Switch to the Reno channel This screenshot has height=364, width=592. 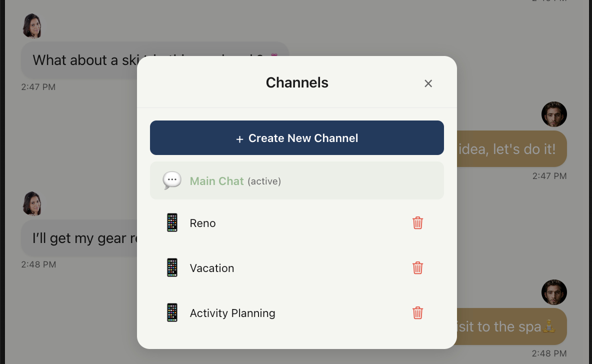point(202,223)
